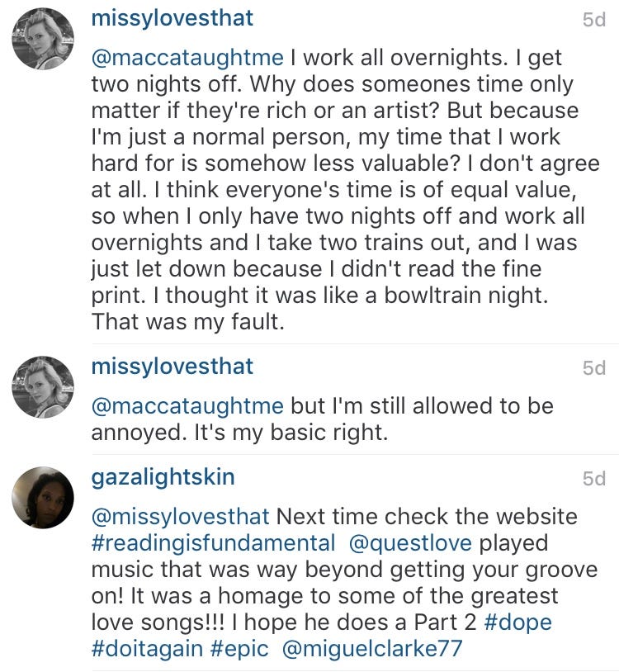This screenshot has height=672, width=619.
Task: Open @miguelclarke77 mention
Action: [372, 649]
